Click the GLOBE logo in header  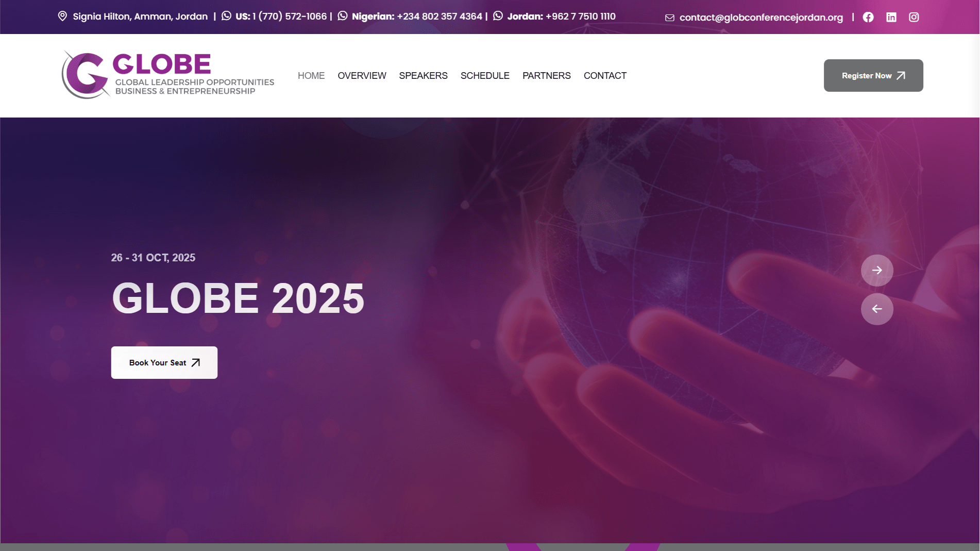168,75
